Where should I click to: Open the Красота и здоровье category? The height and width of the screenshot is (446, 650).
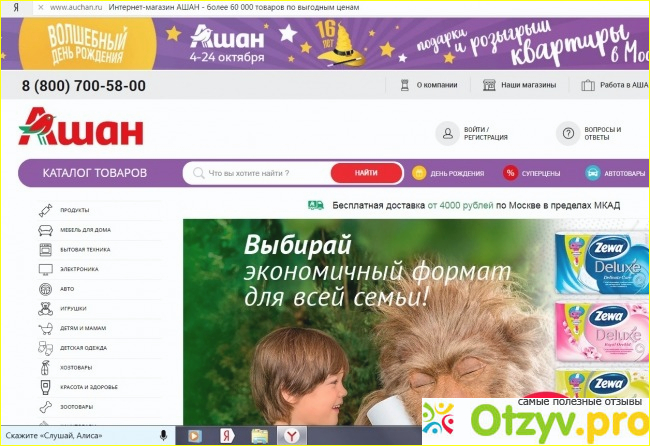click(88, 387)
